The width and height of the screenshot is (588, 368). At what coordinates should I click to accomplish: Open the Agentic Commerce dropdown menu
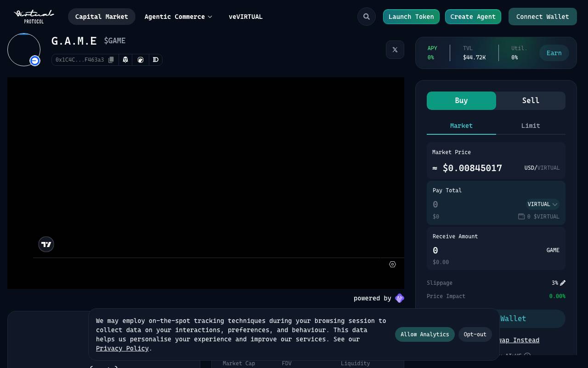coord(178,17)
